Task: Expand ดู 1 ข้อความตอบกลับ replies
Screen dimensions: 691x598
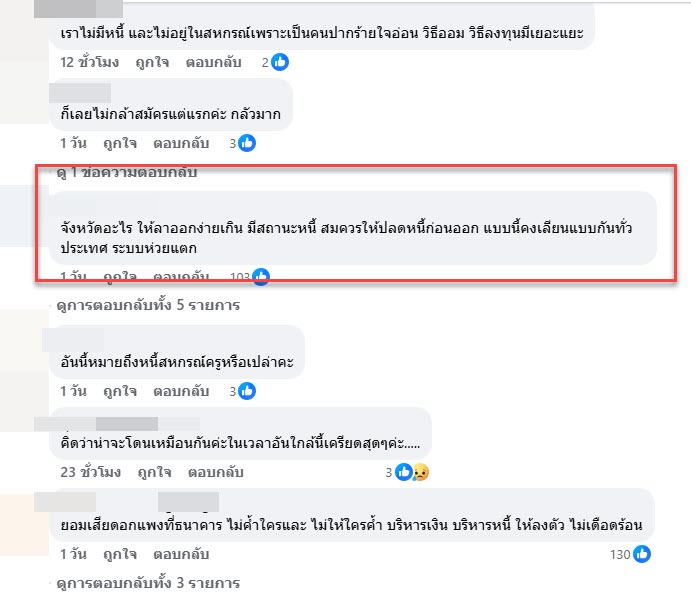Action: 126,172
